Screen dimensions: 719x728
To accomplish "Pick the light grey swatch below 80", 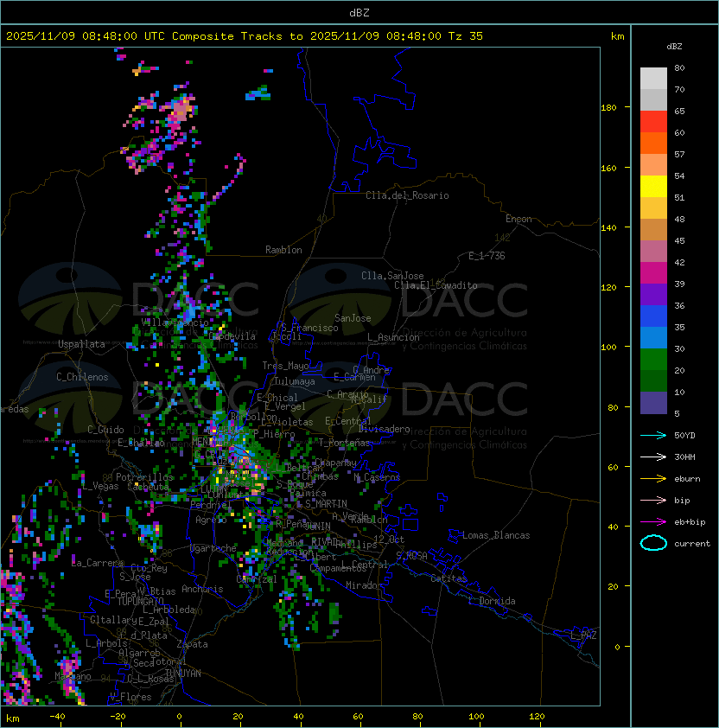I will (653, 79).
